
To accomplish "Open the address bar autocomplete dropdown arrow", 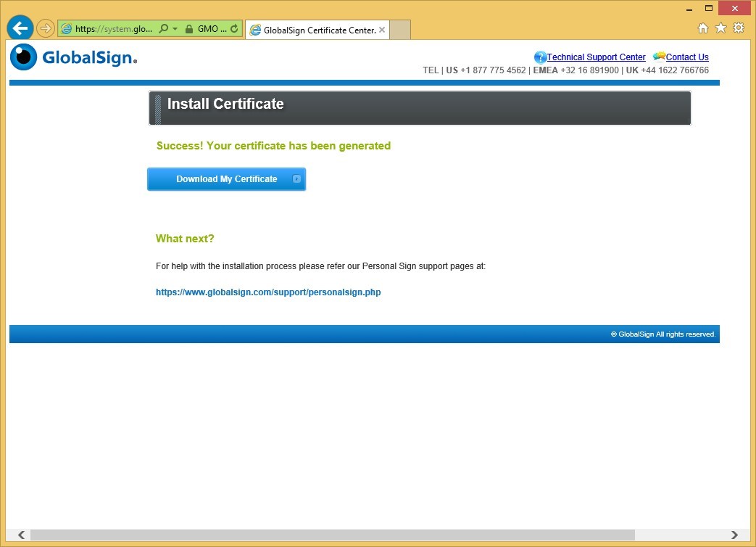I will [175, 28].
